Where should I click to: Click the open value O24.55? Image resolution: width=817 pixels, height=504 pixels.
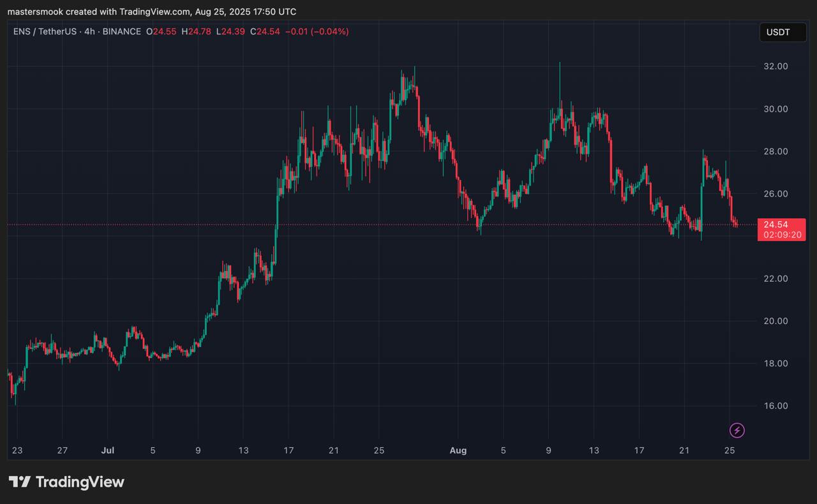pos(161,31)
